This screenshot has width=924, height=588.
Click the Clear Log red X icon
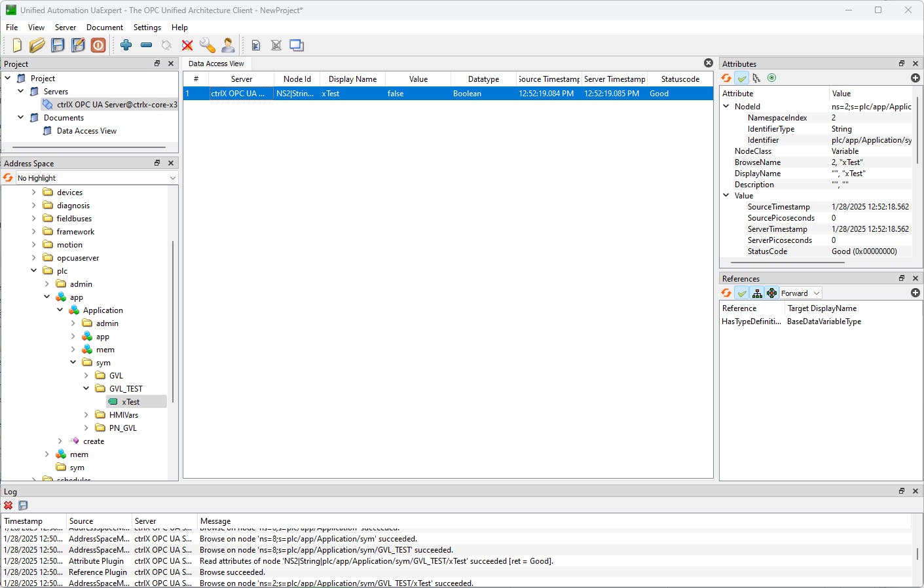[x=9, y=505]
